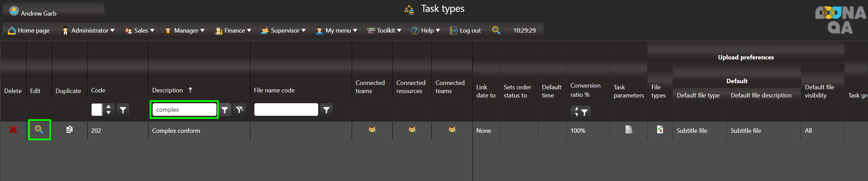Open the Toolkit dropdown menu
Viewport: 868px width, 181px height.
pyautogui.click(x=384, y=31)
